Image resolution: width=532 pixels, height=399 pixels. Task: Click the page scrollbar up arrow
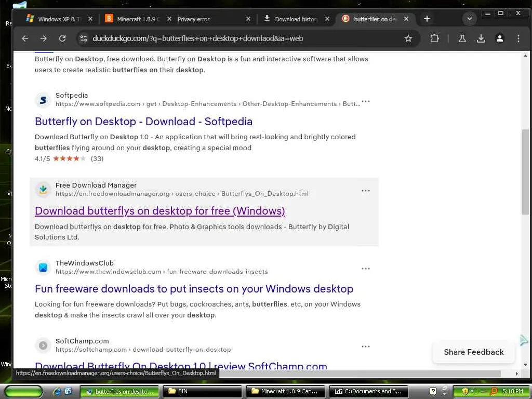click(525, 56)
